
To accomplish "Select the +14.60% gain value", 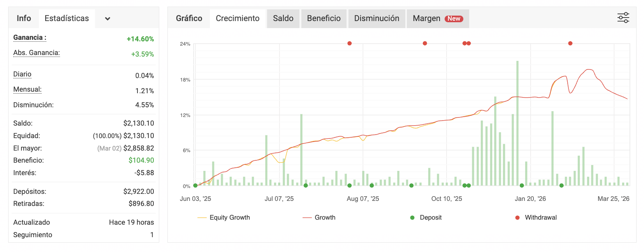I will (x=140, y=39).
